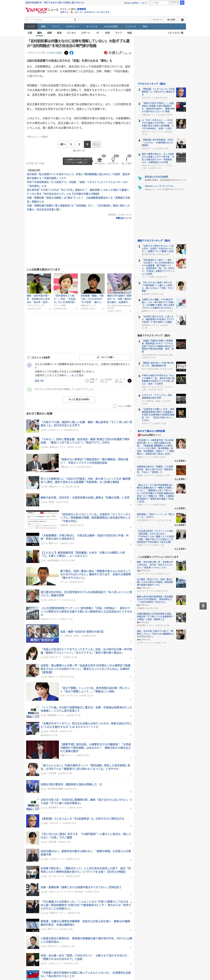Expand first comment with もっと見る link
This screenshot has height=980, width=210.
pyautogui.click(x=77, y=375)
